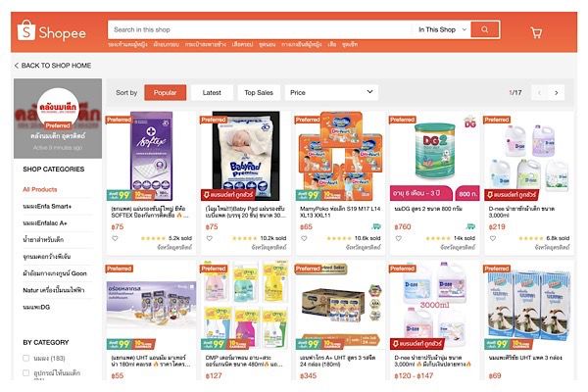Favorite the Baby Pad product heart icon
588x392 pixels.
210,238
